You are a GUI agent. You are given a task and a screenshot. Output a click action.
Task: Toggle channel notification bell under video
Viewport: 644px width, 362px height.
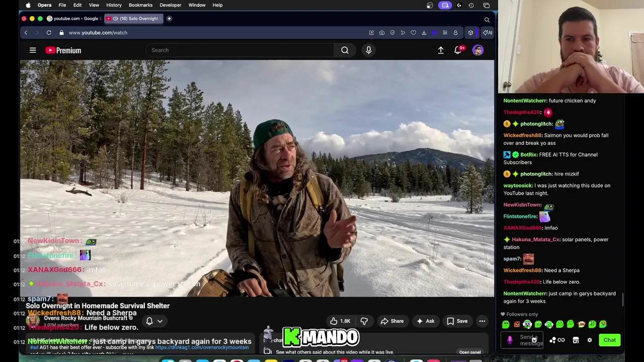point(149,321)
